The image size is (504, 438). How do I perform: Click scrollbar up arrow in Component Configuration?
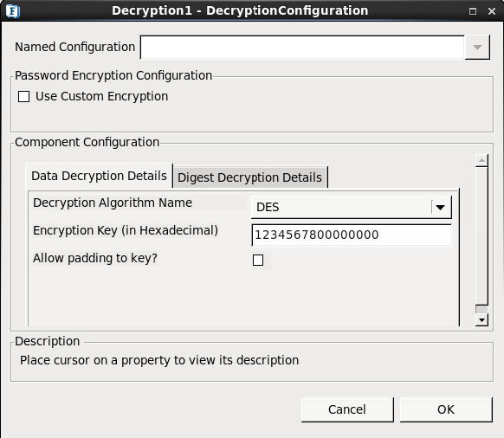click(x=481, y=160)
